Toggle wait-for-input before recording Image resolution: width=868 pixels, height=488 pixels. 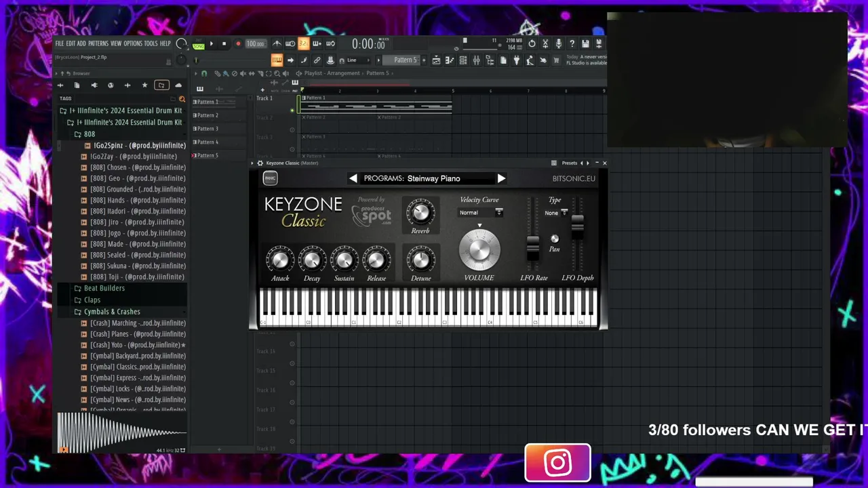290,43
